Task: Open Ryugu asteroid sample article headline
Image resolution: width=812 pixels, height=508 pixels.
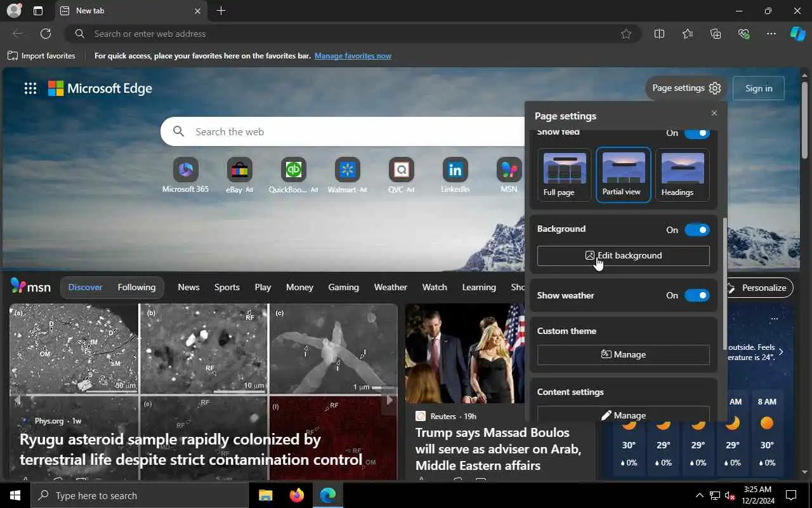Action: tap(191, 449)
